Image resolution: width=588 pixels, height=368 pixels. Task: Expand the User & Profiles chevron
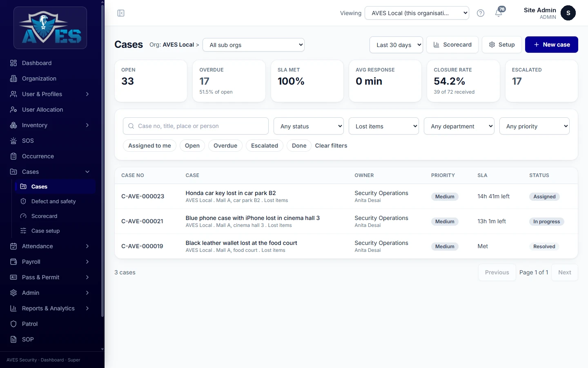click(87, 94)
